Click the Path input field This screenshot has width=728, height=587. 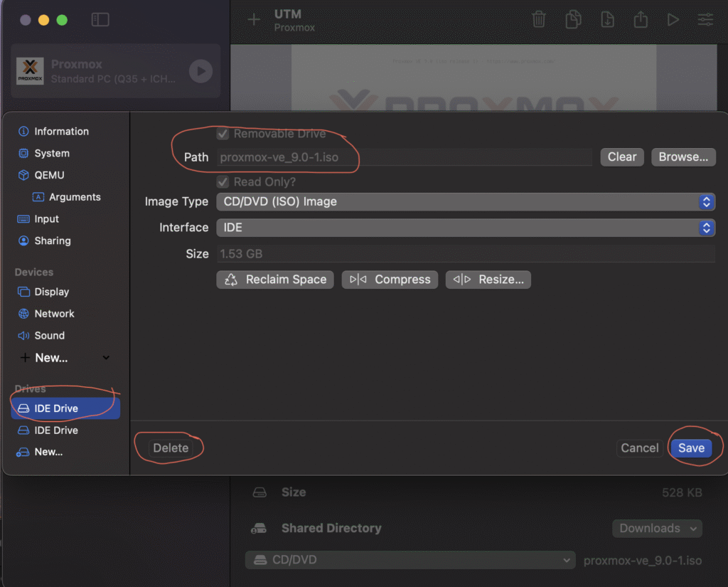(404, 157)
